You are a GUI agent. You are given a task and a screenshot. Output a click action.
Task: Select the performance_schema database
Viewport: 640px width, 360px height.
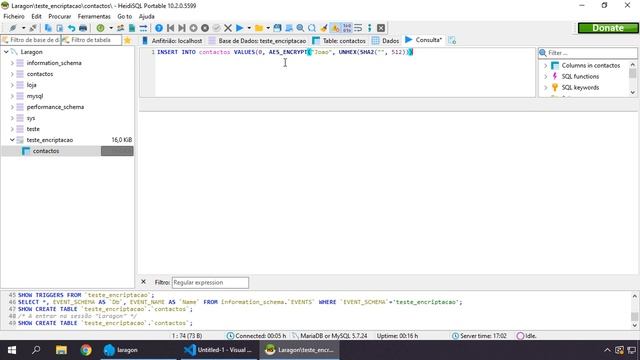[55, 107]
